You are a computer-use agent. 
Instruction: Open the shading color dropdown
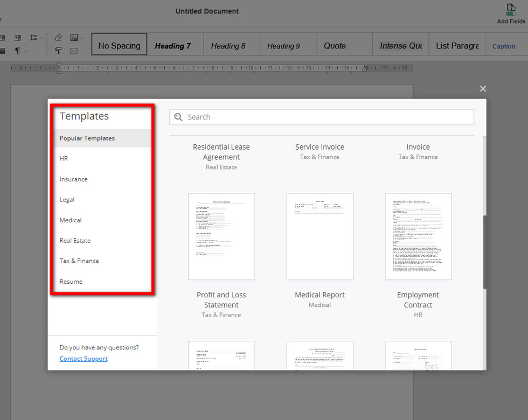pyautogui.click(x=81, y=38)
